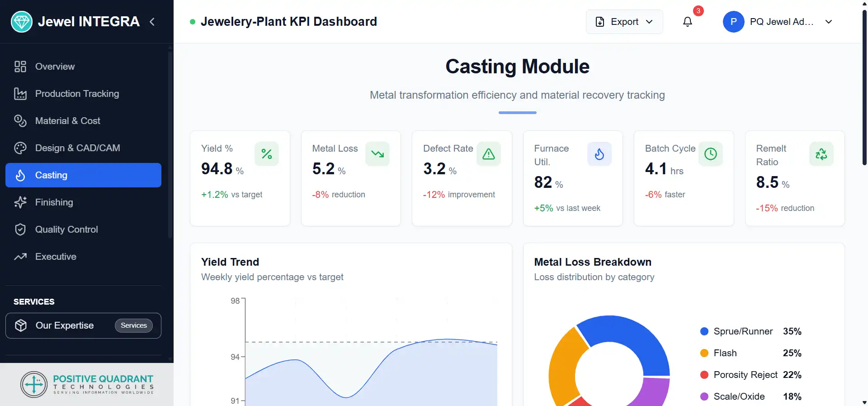Click the Jewel INTEGRA diamond logo
868x406 pixels.
coord(21,22)
